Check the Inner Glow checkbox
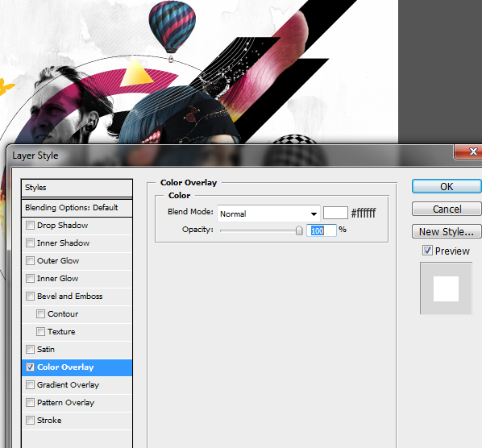482x448 pixels. click(x=30, y=278)
